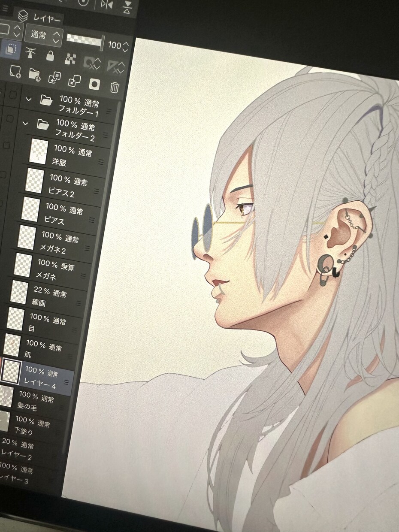Viewport: 399px width, 532px height.
Task: Toggle lock transparent pixels icon
Action: (x=70, y=59)
